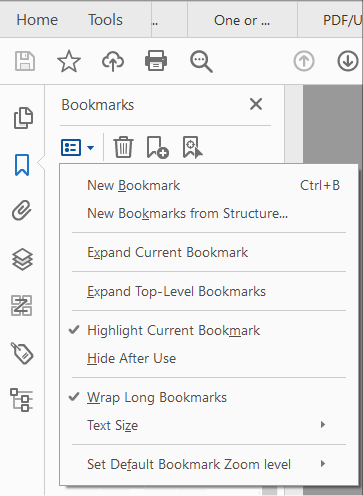Toggle Wrap Long Bookmarks option
Screen dimensions: 363x496
pyautogui.click(x=209, y=397)
